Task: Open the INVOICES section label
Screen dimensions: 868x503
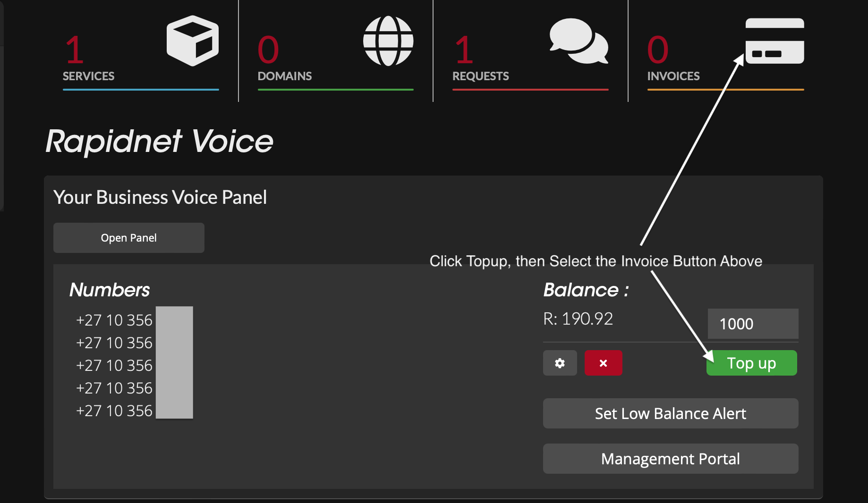Action: 673,76
